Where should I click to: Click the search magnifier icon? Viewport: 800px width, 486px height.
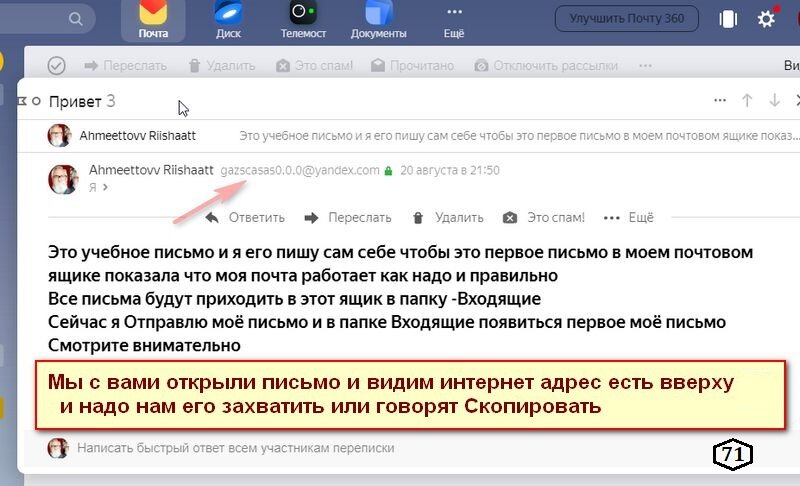coord(76,19)
